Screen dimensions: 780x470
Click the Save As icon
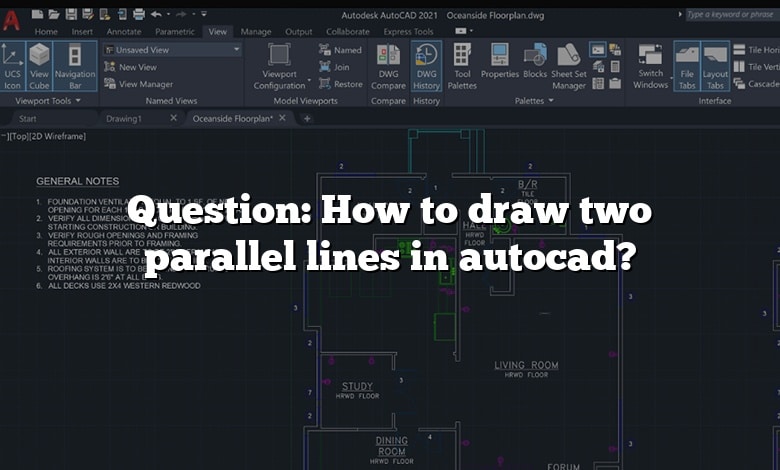coord(88,14)
